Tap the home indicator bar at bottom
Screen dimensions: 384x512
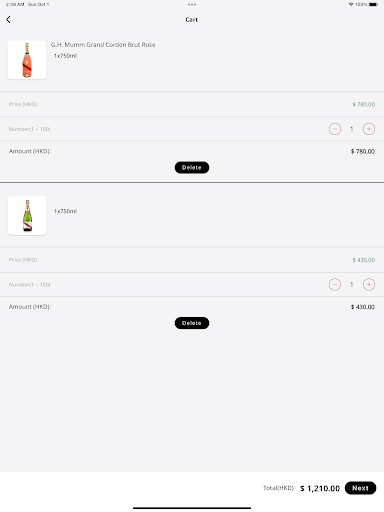[192, 508]
